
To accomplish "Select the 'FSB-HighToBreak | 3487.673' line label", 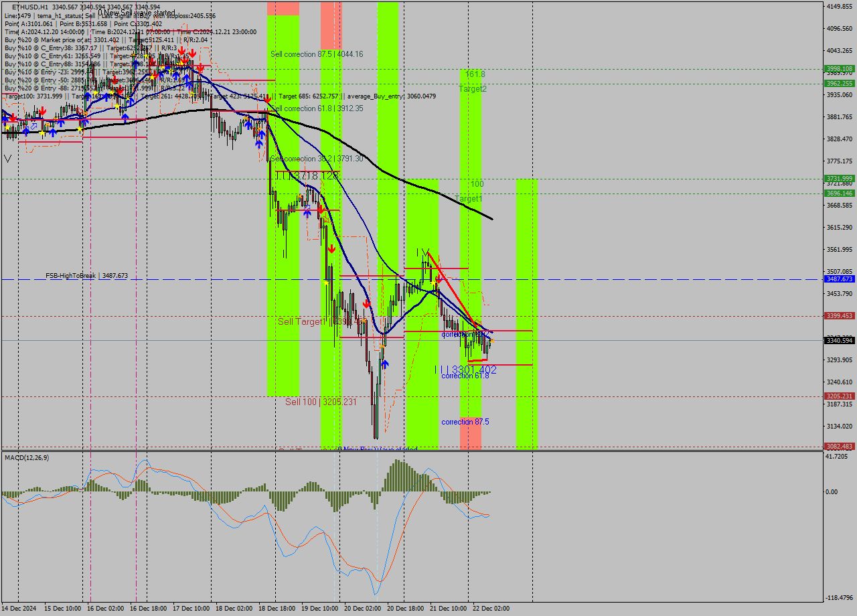I will click(x=86, y=276).
